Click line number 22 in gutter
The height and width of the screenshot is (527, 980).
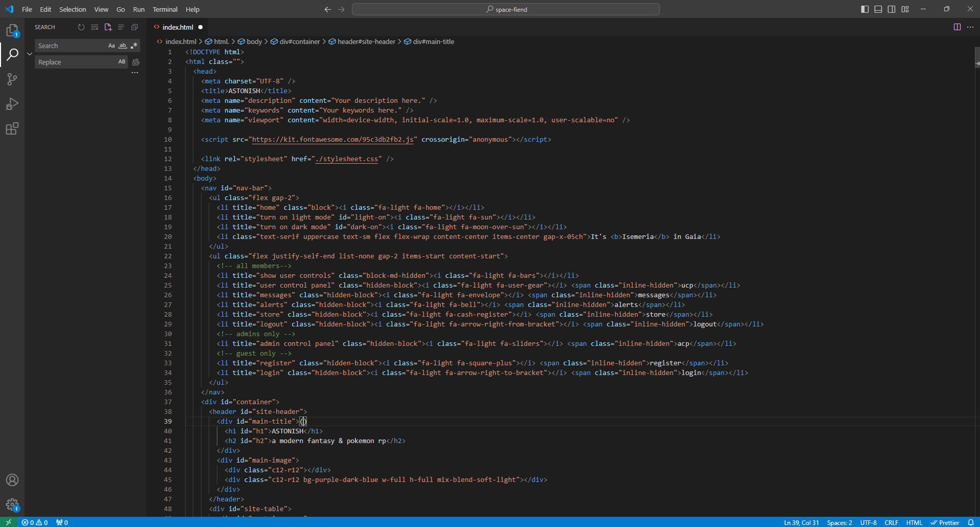pos(168,256)
